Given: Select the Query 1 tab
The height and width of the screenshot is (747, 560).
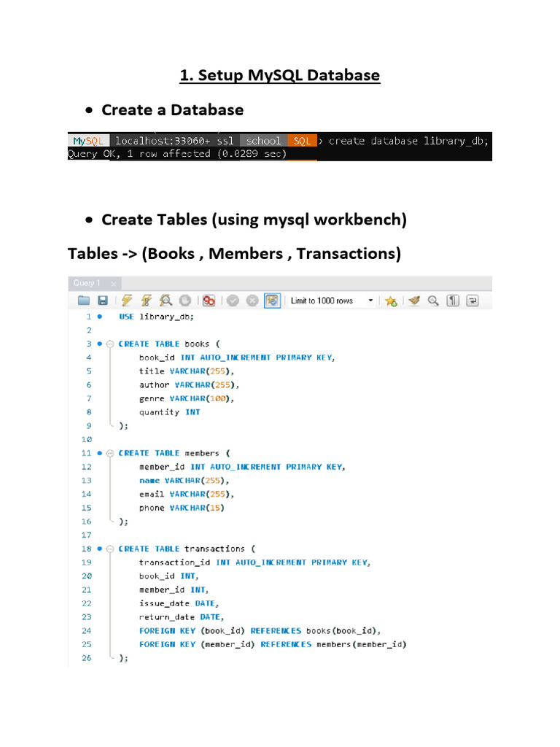Looking at the screenshot, I should point(87,283).
